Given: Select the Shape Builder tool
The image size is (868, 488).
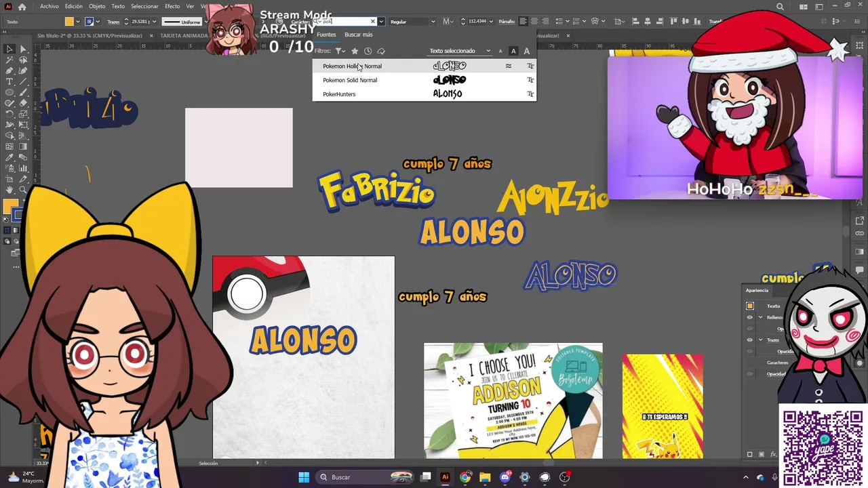Looking at the screenshot, I should (x=9, y=136).
